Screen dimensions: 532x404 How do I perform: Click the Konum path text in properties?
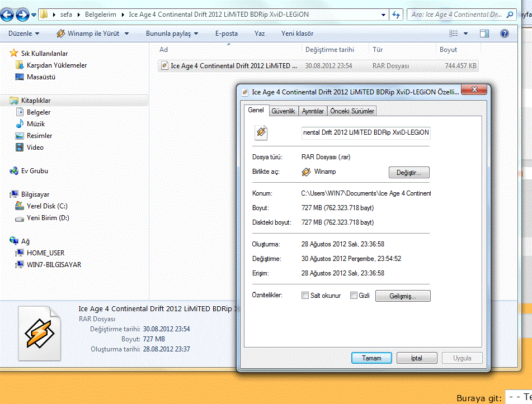[366, 193]
